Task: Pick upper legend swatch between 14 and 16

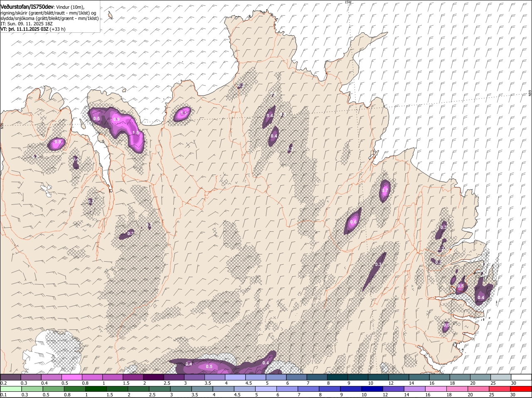Action: pos(419,377)
